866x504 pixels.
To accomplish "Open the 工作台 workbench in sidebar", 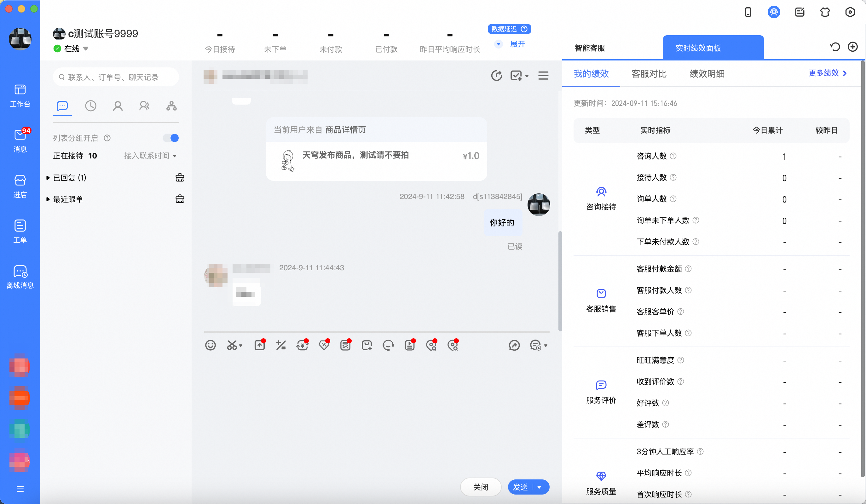I will [x=20, y=95].
